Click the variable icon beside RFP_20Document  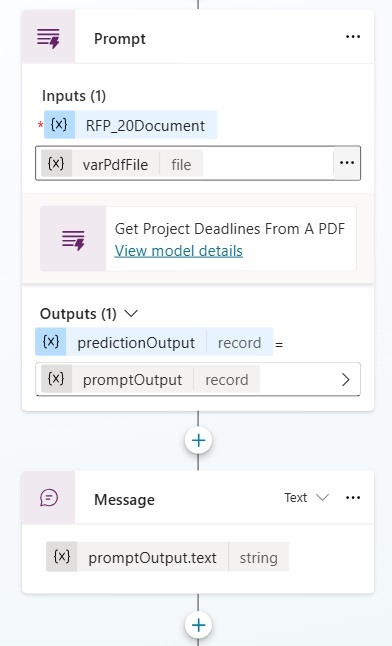coord(59,124)
